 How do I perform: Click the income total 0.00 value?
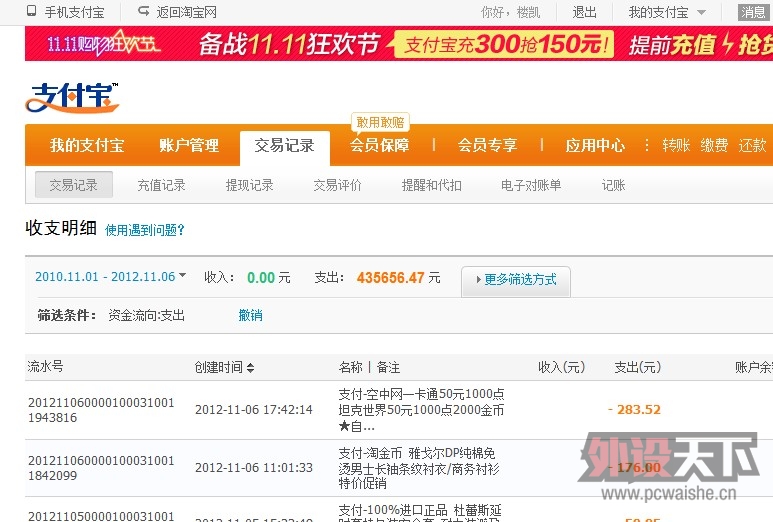click(261, 278)
